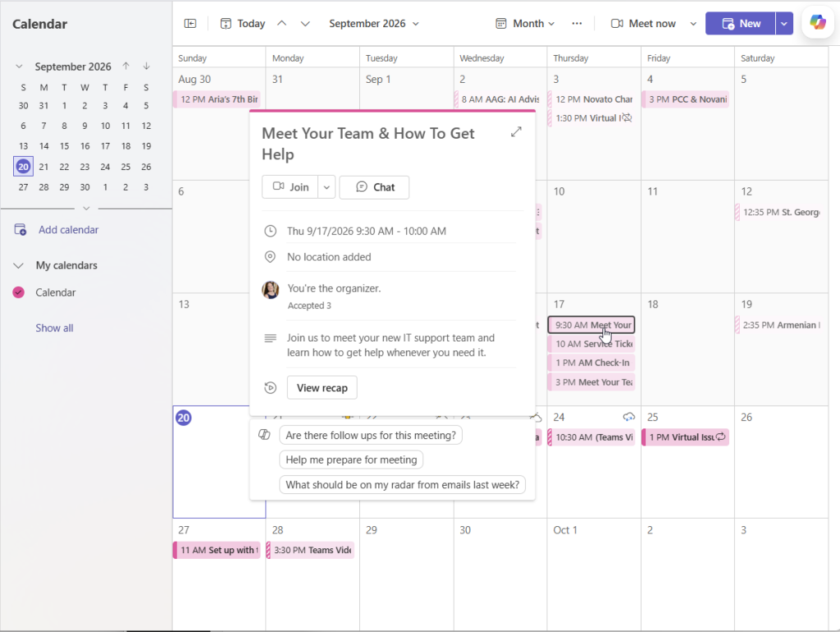The image size is (840, 632).
Task: Move mini calendar to previous month arrow
Action: [126, 66]
